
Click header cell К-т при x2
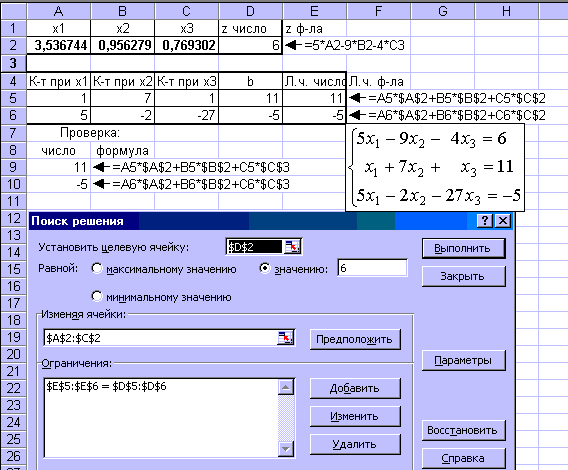point(122,81)
